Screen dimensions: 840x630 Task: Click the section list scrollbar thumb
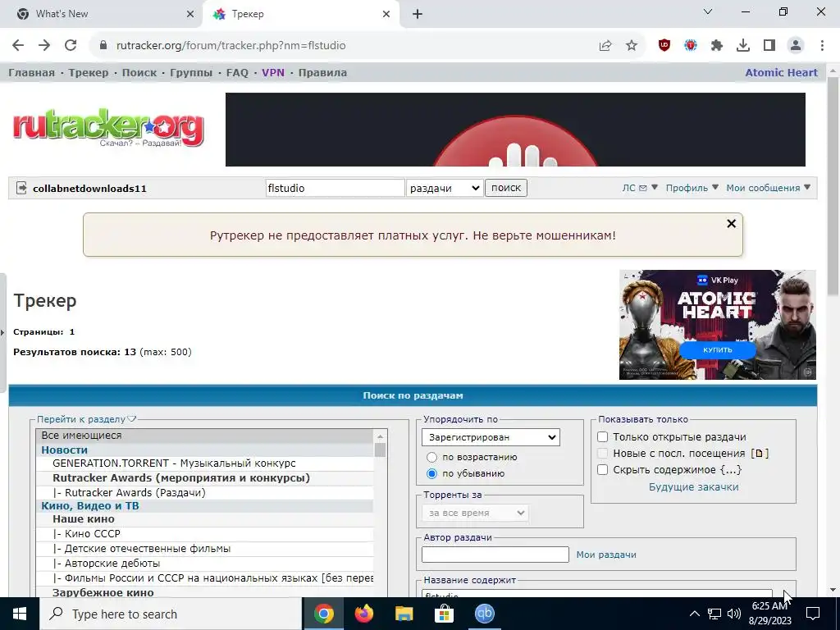(381, 449)
